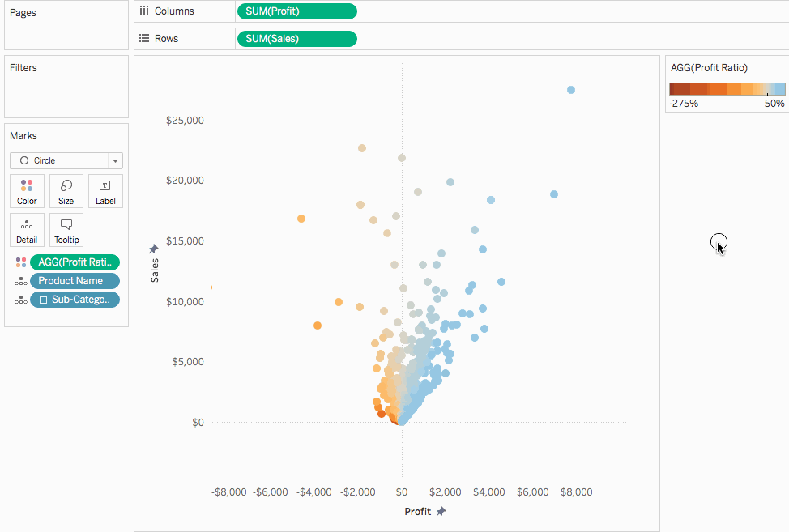Image resolution: width=789 pixels, height=532 pixels.
Task: Click the pin icon next to Sales axis
Action: pyautogui.click(x=153, y=249)
